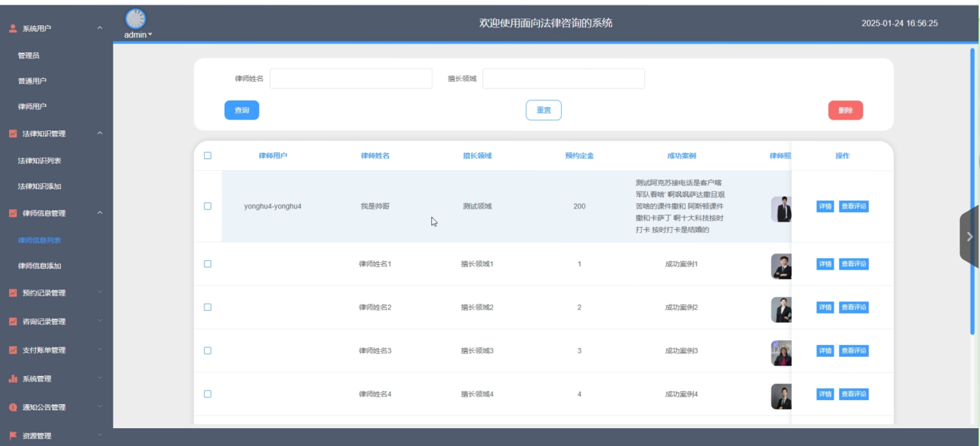Screen dimensions: 980x446
Task: Expand the 支付账单管理 menu chevron
Action: tap(100, 350)
